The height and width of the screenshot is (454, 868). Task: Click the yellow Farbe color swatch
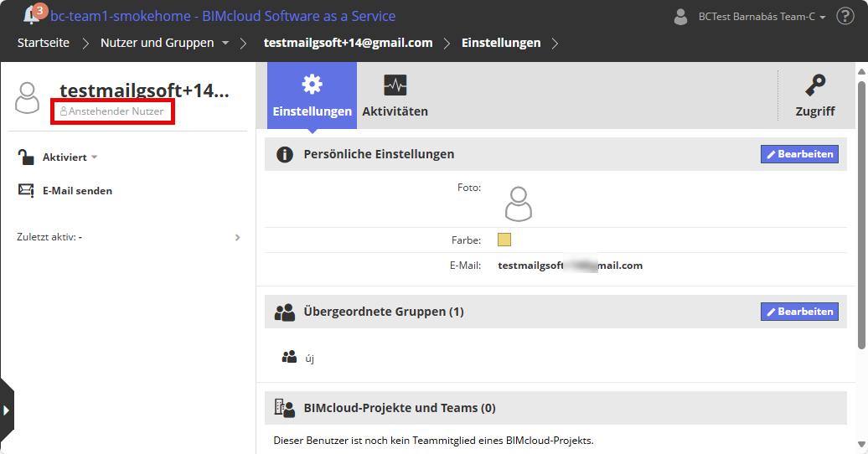point(504,240)
